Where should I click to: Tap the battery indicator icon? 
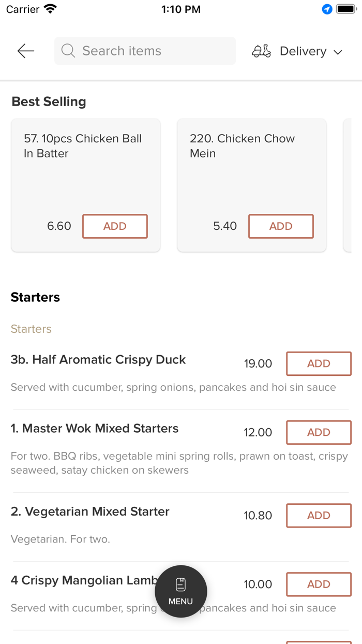click(345, 9)
